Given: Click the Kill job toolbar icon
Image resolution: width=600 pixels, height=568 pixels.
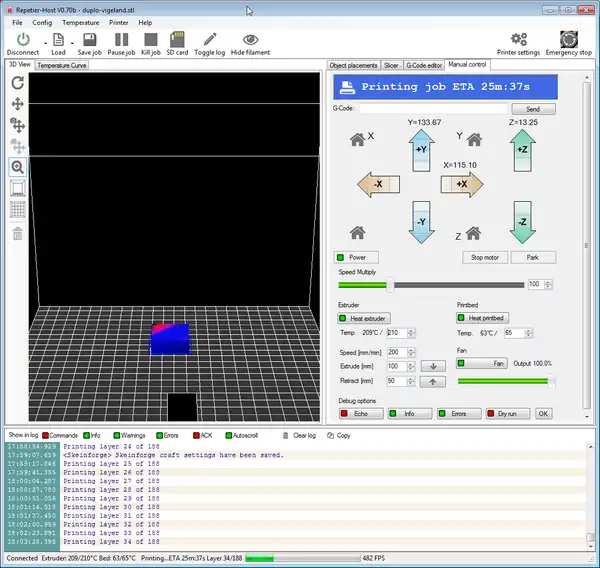Looking at the screenshot, I should click(150, 42).
